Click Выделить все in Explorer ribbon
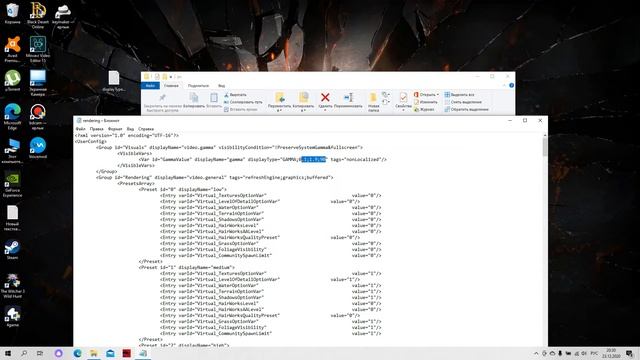The height and width of the screenshot is (360, 640). pos(460,95)
